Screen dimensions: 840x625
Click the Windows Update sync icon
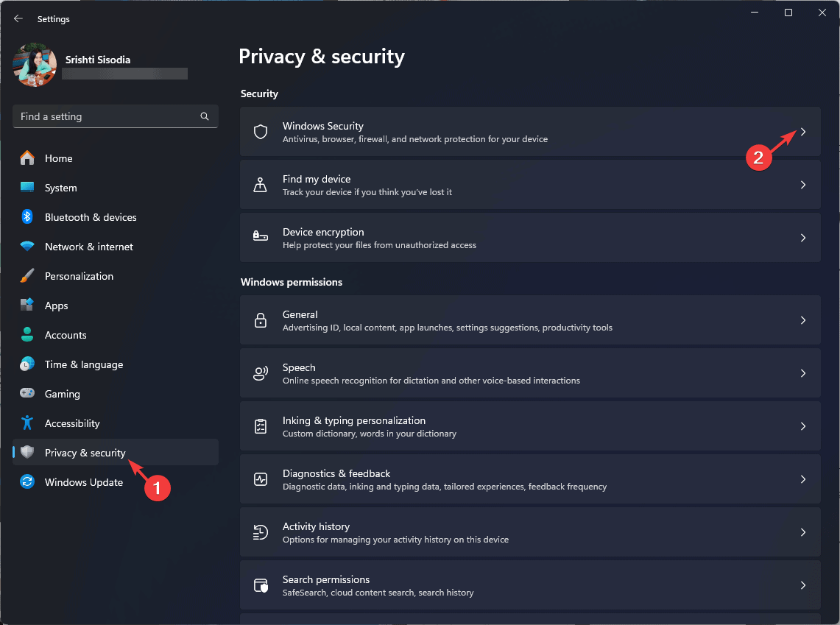(27, 482)
